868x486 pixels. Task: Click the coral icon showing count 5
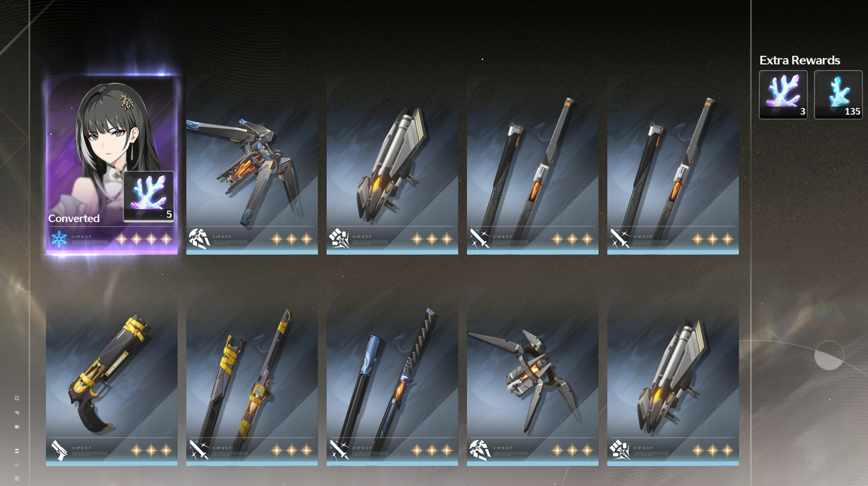[x=149, y=196]
